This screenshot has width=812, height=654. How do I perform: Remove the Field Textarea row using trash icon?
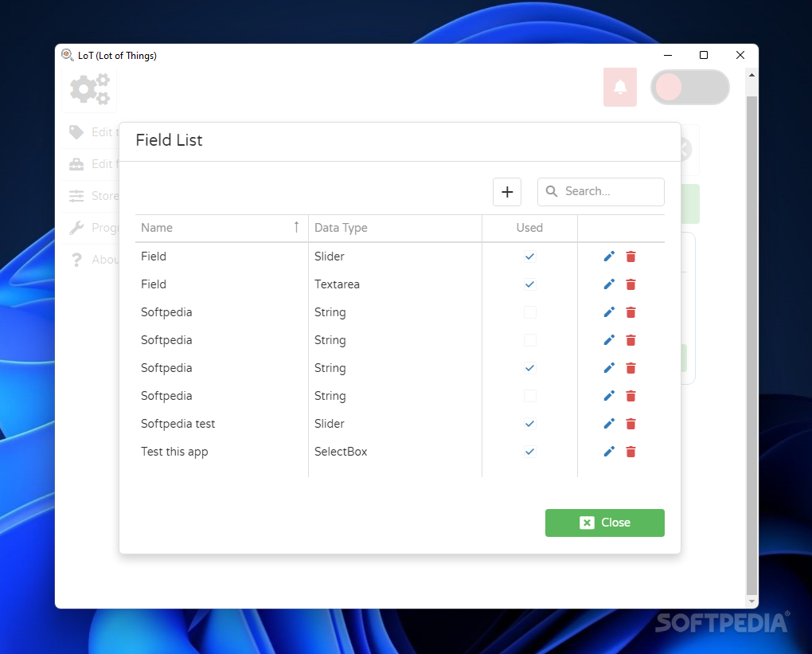(x=630, y=284)
